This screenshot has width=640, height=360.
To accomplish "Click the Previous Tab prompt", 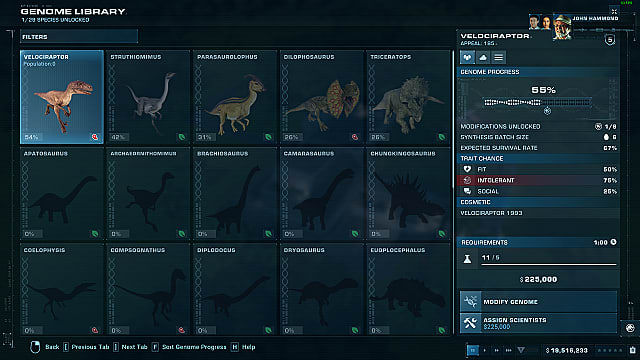I will pyautogui.click(x=86, y=347).
